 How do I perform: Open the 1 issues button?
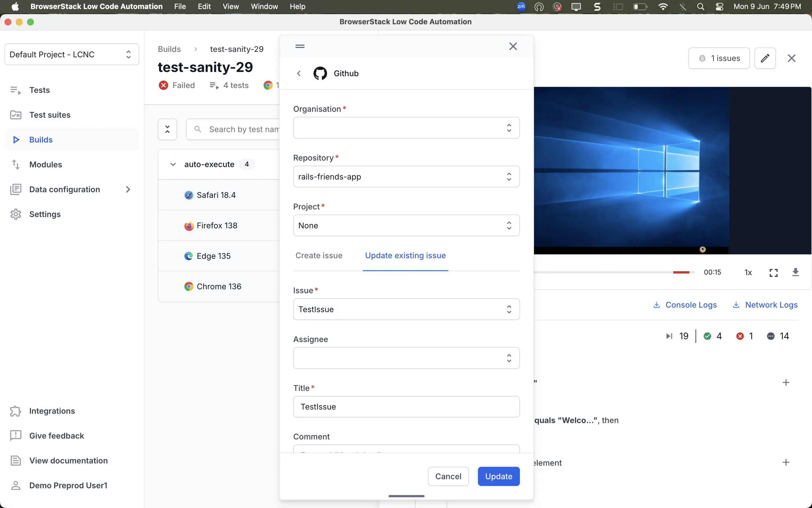point(719,58)
